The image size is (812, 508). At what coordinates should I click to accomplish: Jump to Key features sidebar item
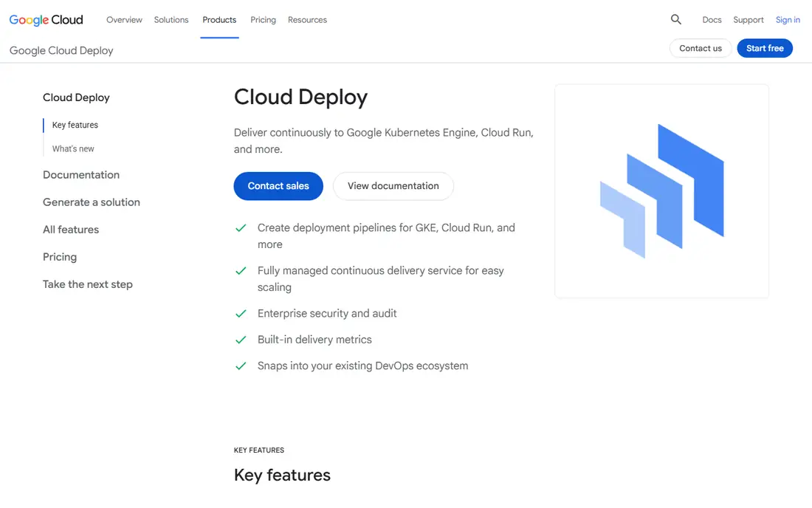click(75, 125)
